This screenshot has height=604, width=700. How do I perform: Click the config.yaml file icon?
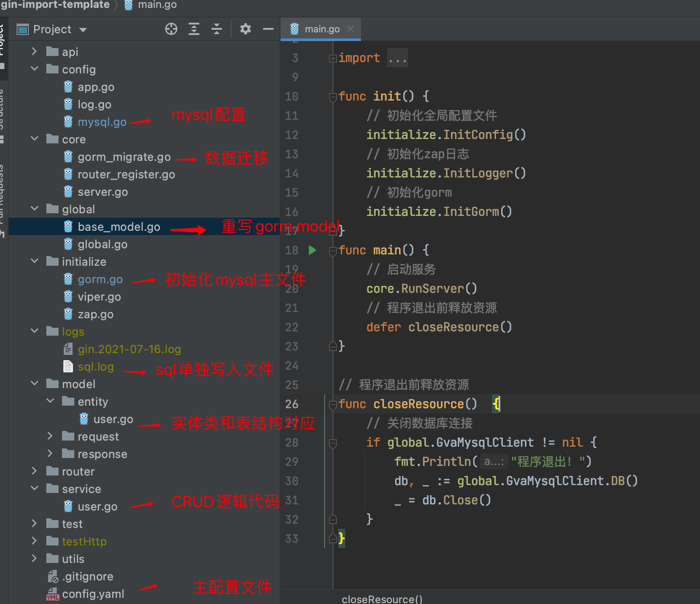[53, 594]
